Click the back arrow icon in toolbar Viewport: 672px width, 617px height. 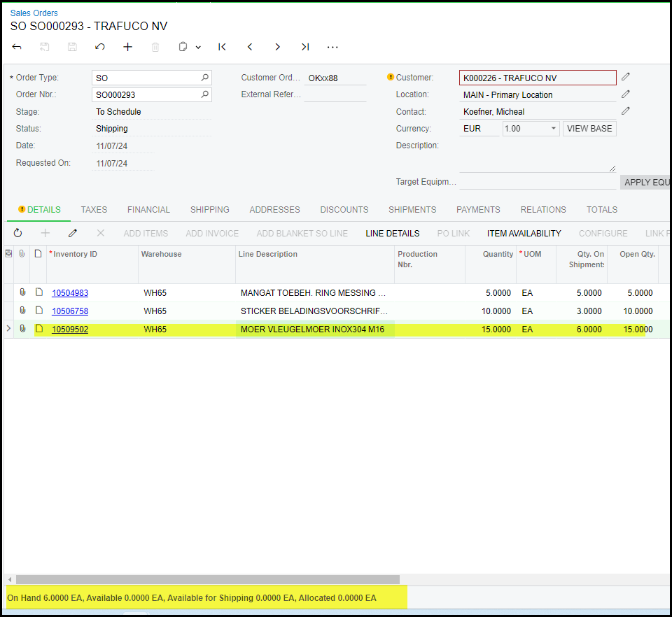tap(17, 47)
